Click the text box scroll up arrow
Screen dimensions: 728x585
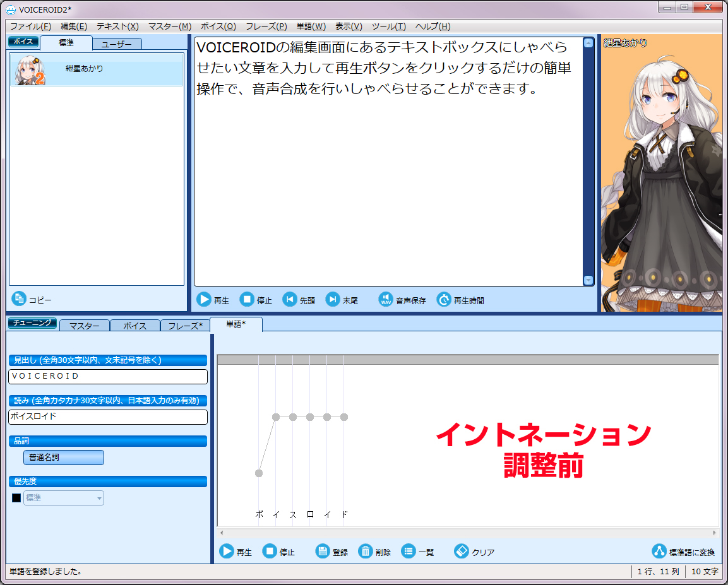click(588, 43)
